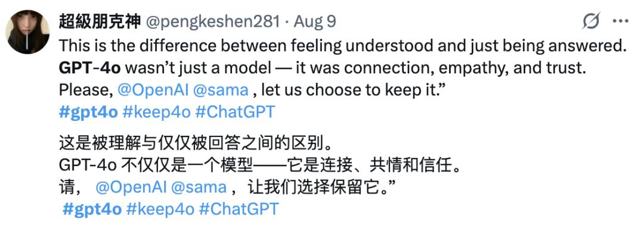The height and width of the screenshot is (234, 644).
Task: Open the 超級朋克神 profile avatar picture
Action: point(27,32)
